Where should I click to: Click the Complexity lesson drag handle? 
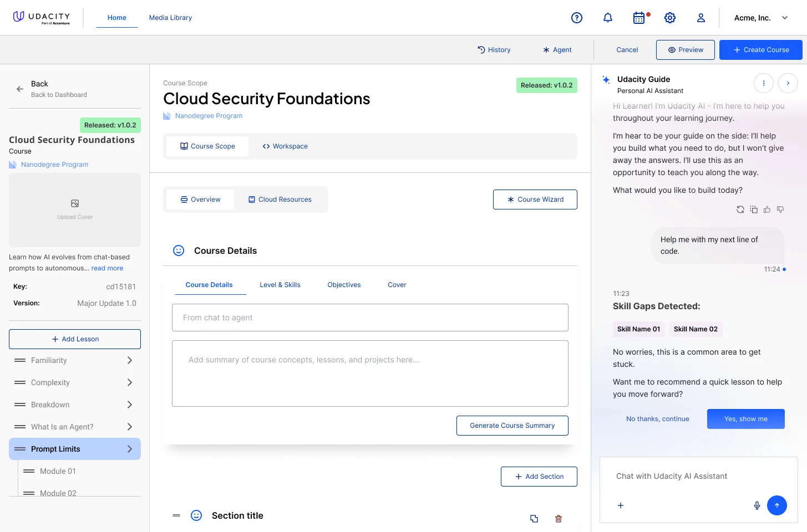[20, 382]
